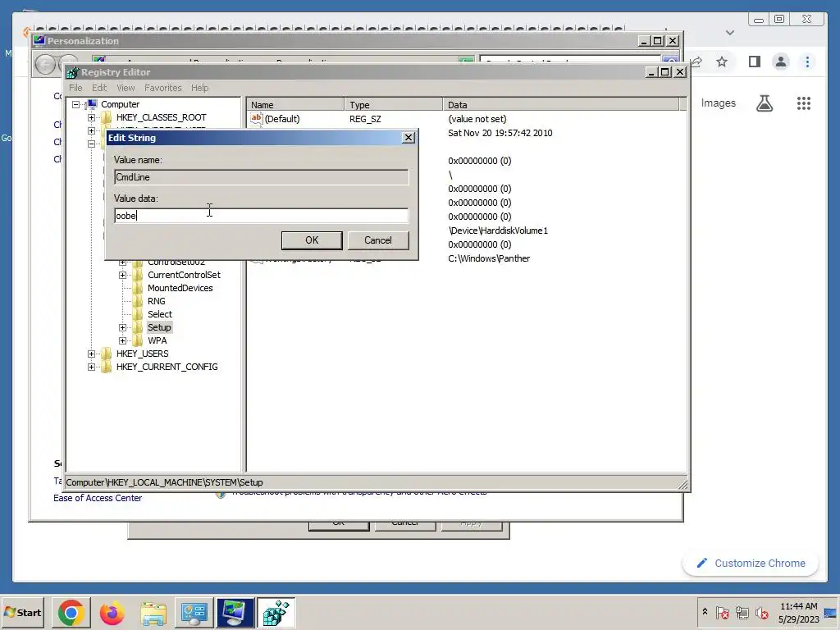Expand the WPA key
Screen dimensions: 840x630
click(x=123, y=340)
